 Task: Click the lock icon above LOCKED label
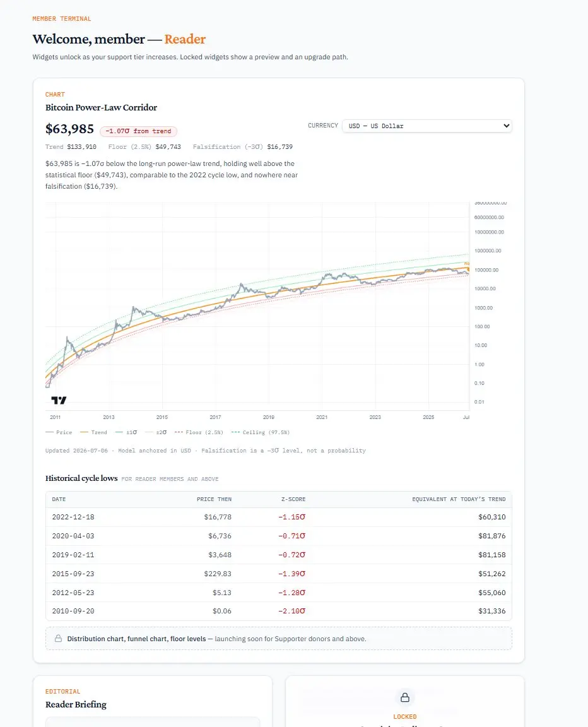tap(405, 697)
